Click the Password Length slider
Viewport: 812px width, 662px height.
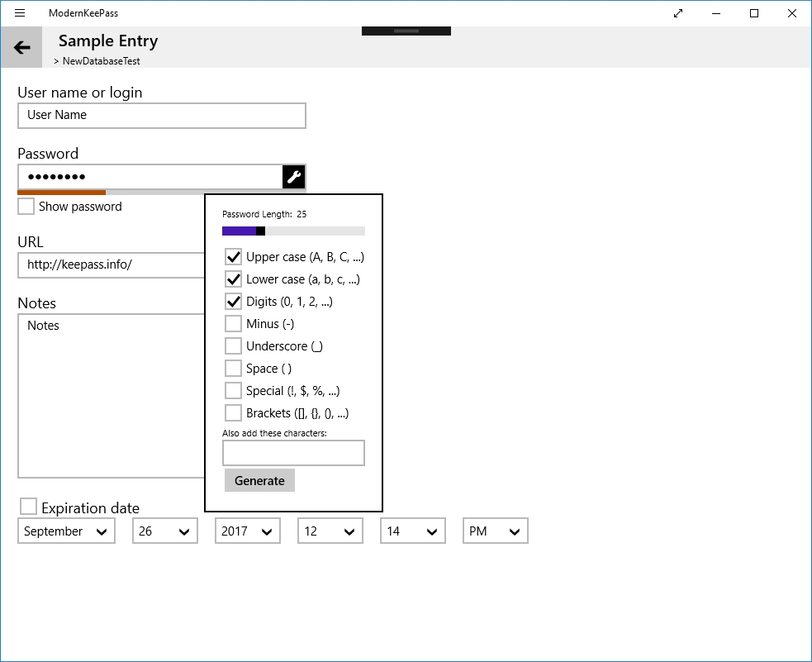tap(293, 231)
